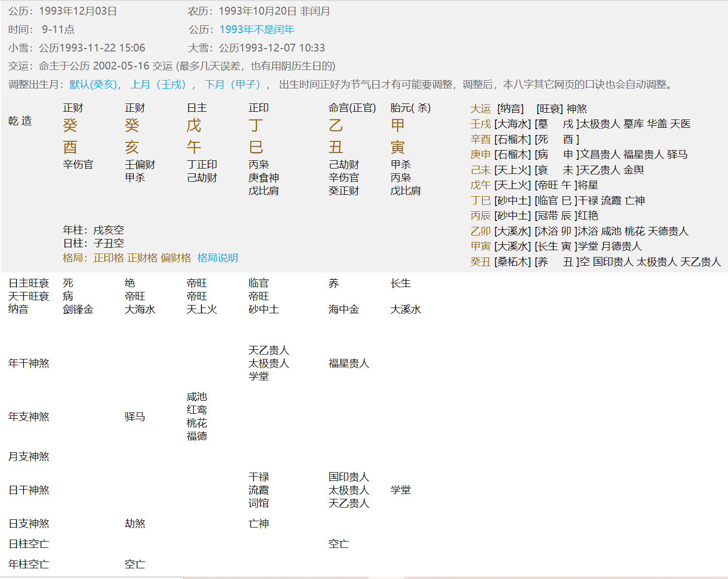This screenshot has width=728, height=579.
Task: Click the large 酉 year branch character
Action: (x=70, y=147)
